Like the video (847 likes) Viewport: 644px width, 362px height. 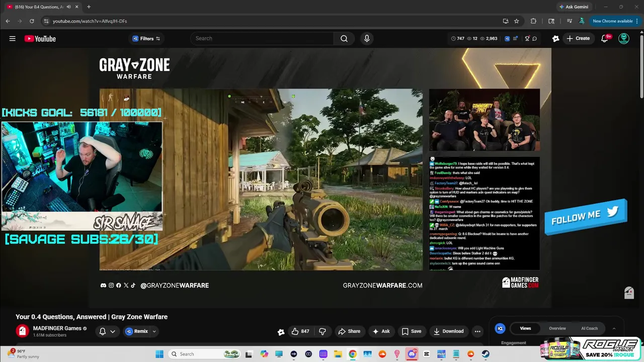[300, 331]
